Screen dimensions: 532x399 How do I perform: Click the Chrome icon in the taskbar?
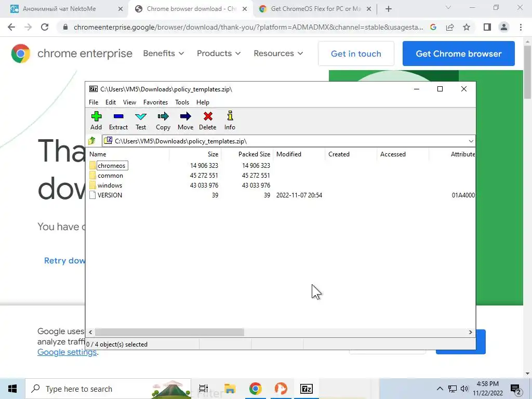click(x=255, y=389)
